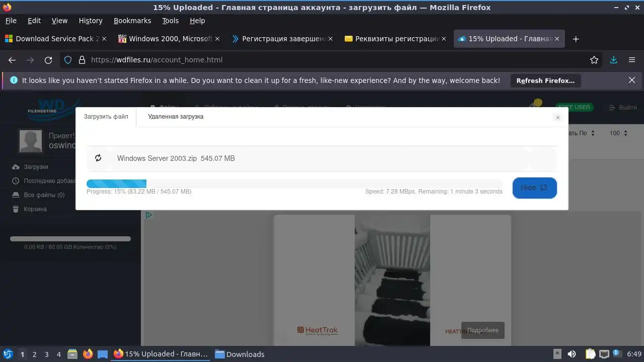
Task: Click the Выйти logout link
Action: tap(623, 107)
